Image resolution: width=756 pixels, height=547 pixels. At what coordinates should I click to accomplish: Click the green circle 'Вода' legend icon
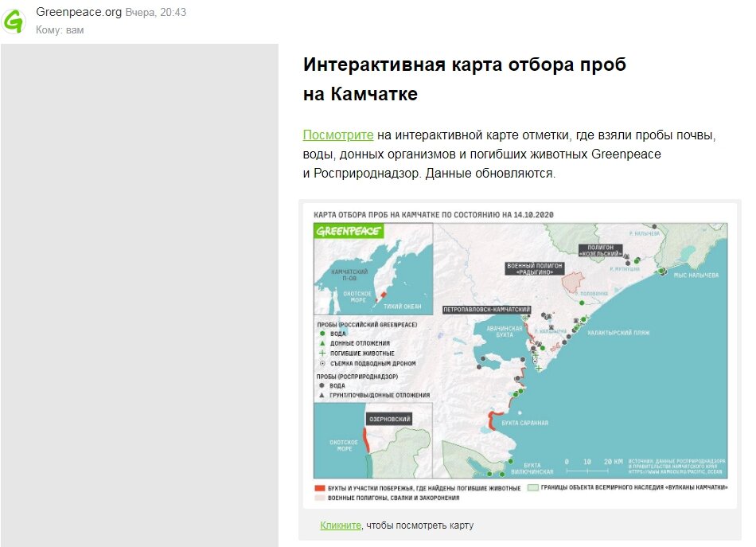point(322,334)
